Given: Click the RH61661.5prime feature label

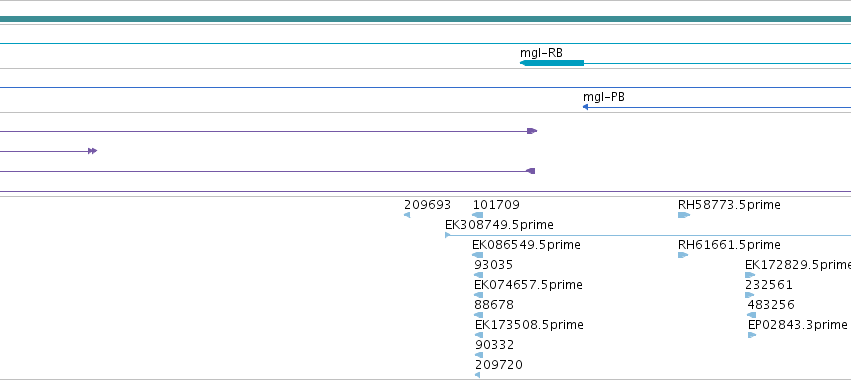Looking at the screenshot, I should click(729, 245).
